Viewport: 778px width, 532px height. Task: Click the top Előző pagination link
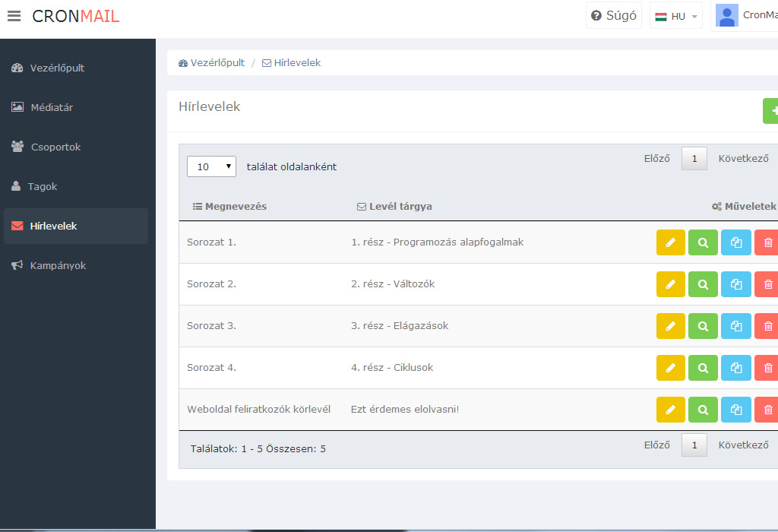coord(656,158)
